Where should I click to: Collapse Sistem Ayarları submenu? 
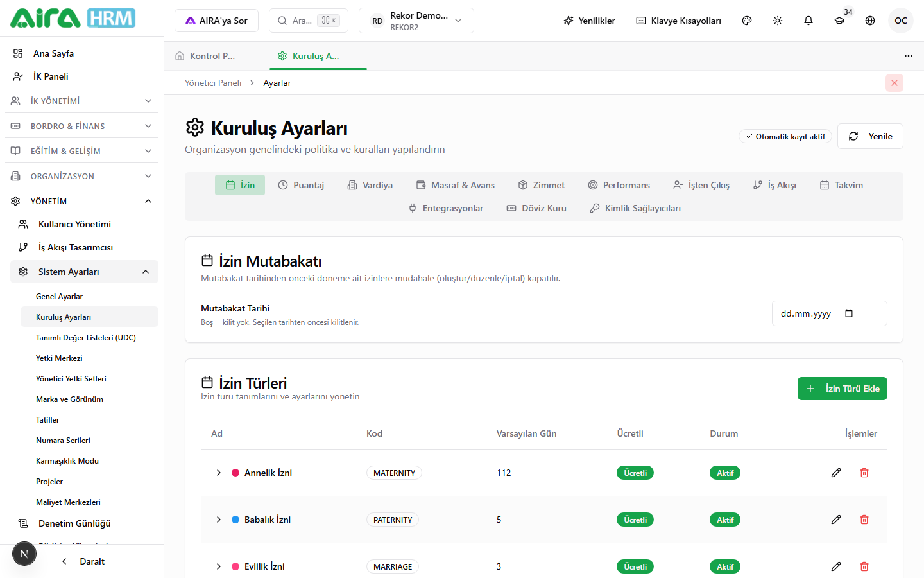pyautogui.click(x=84, y=272)
